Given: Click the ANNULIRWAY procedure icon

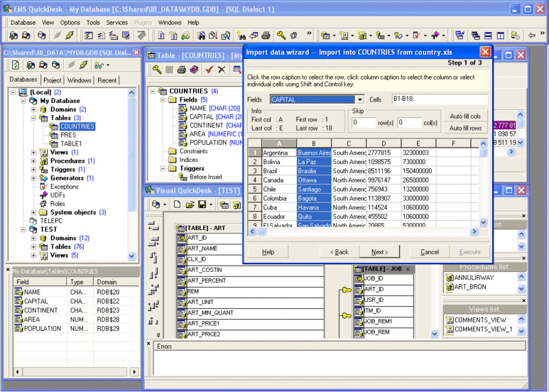Looking at the screenshot, I should tap(449, 278).
